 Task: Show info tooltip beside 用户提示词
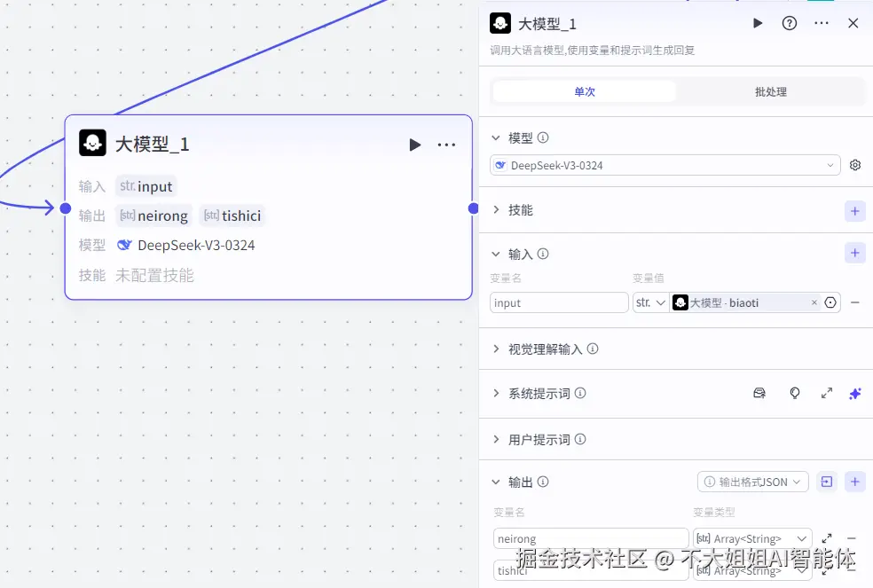point(580,439)
